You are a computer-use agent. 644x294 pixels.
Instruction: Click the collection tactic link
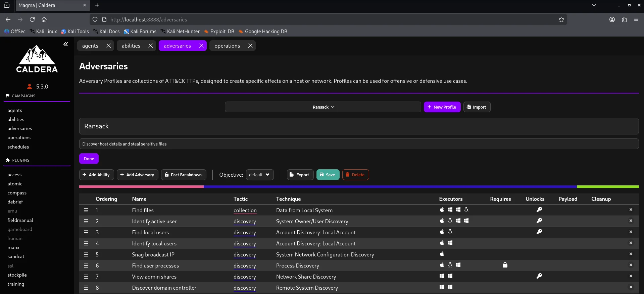pyautogui.click(x=245, y=210)
